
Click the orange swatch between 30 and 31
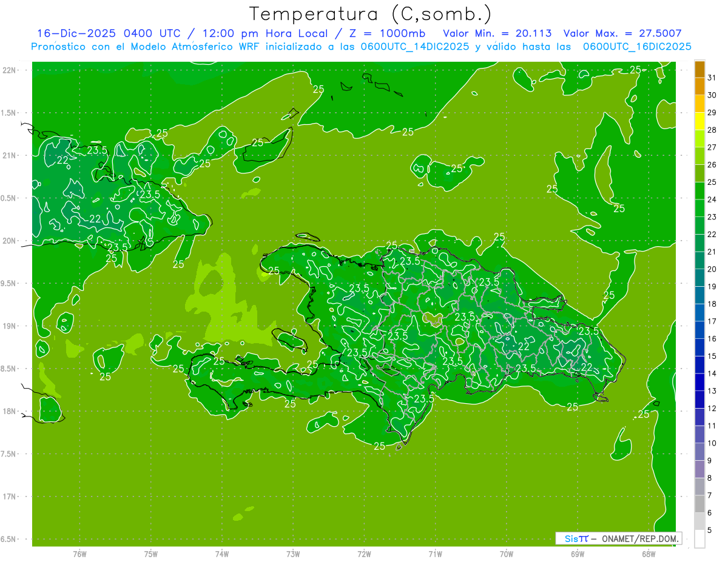pyautogui.click(x=699, y=87)
